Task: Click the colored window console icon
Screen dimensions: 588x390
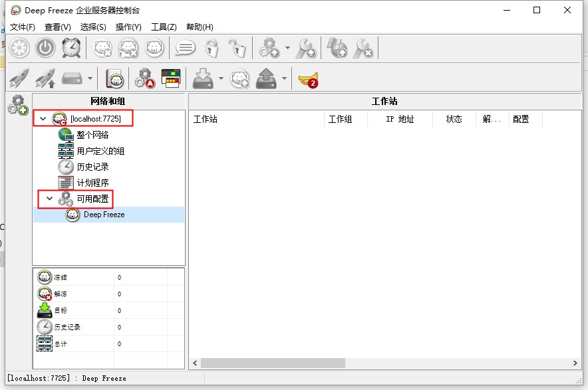Action: [x=171, y=79]
